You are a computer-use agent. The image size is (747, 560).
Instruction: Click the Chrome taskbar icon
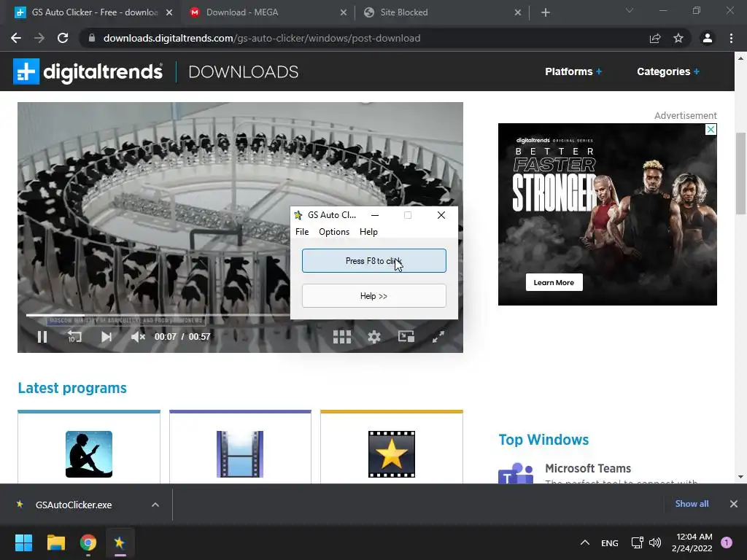pyautogui.click(x=88, y=542)
